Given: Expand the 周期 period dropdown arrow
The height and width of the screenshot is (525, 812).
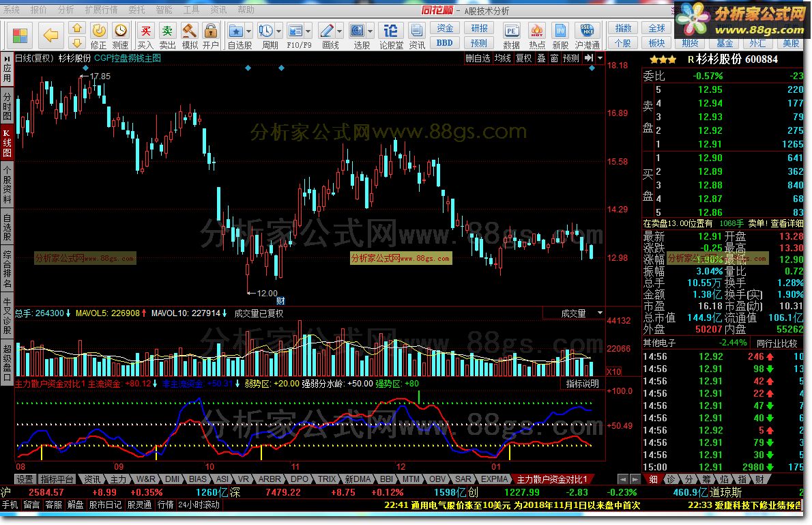Looking at the screenshot, I should 278,31.
